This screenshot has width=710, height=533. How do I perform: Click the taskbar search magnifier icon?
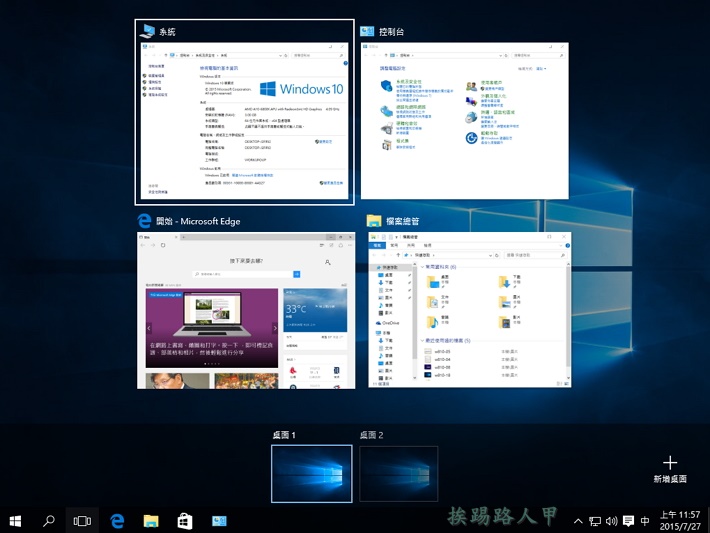[x=48, y=521]
